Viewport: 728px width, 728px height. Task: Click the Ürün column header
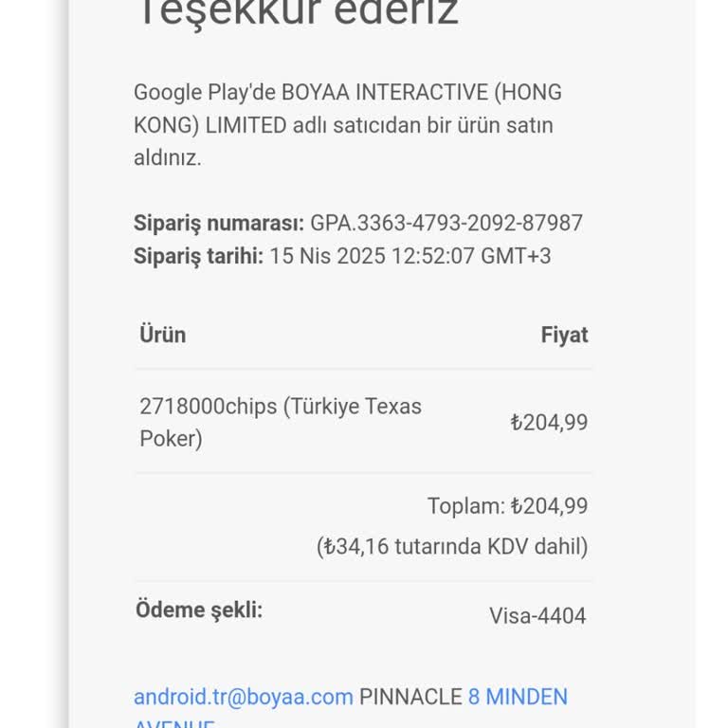pyautogui.click(x=163, y=335)
